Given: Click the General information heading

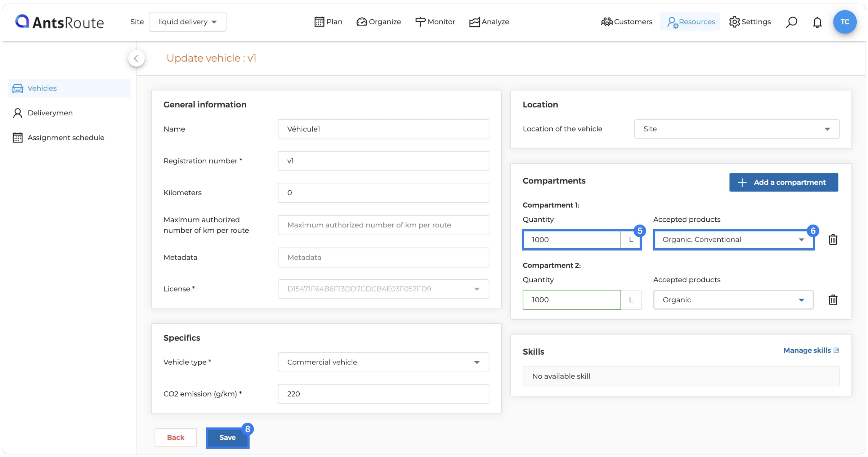Looking at the screenshot, I should (205, 105).
